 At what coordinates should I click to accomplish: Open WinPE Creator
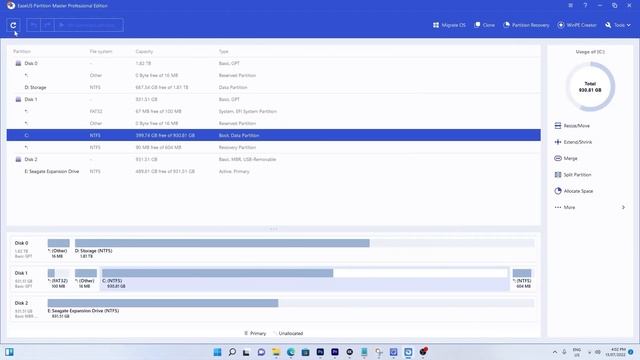pyautogui.click(x=577, y=25)
